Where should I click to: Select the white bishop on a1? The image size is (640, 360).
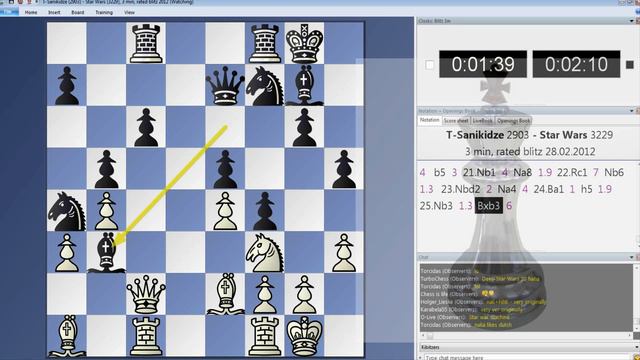[x=67, y=336]
